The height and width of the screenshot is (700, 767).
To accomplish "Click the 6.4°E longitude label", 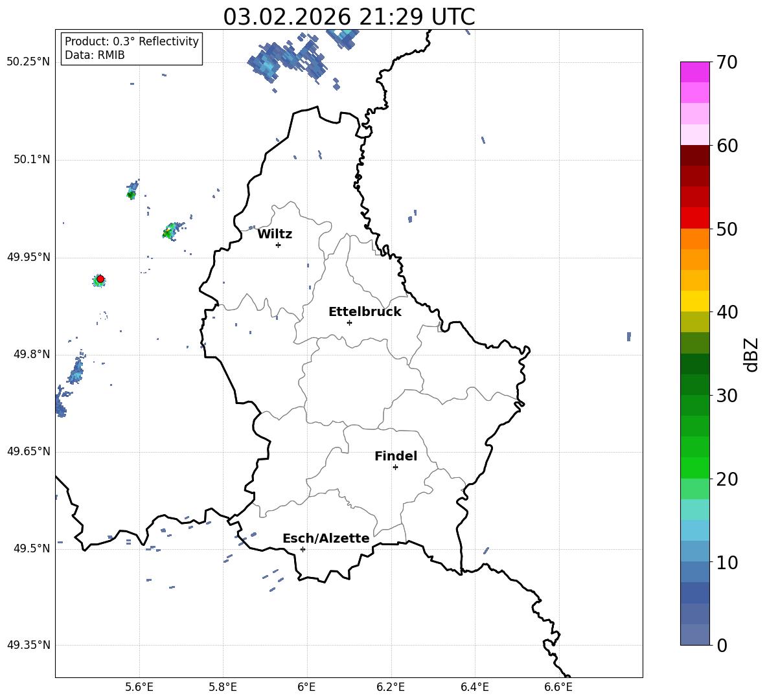I will coord(474,687).
